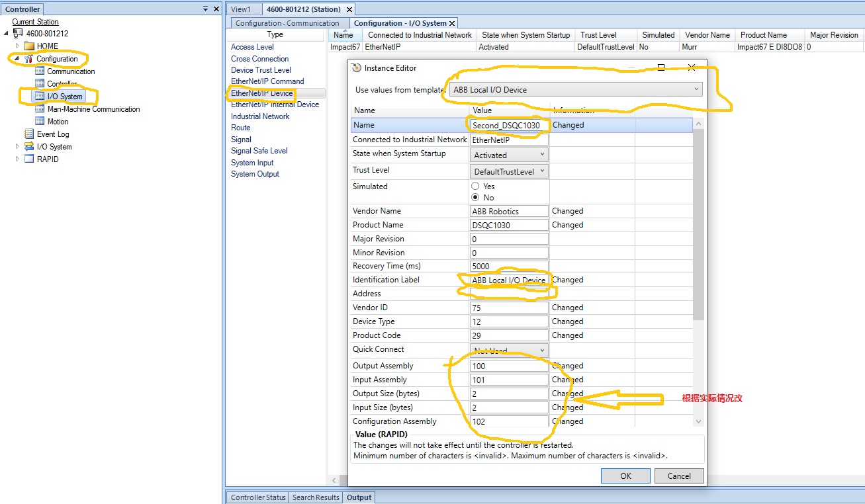Click the Event Log icon

(x=28, y=134)
